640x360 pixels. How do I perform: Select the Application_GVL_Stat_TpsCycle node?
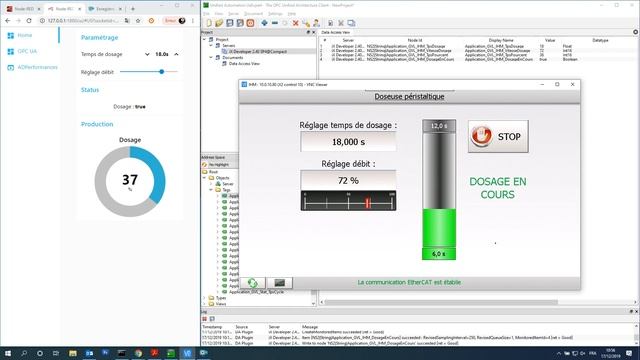(256, 292)
